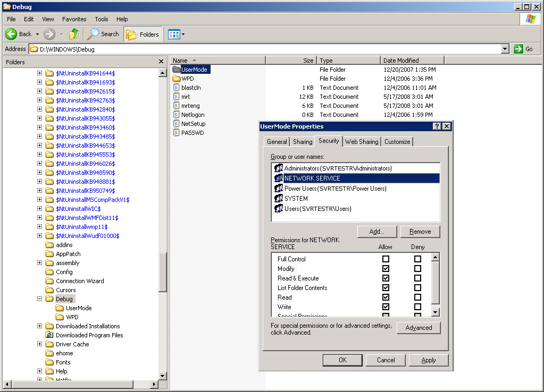Toggle Allow checkbox for Modify
The image size is (544, 392).
tap(386, 269)
